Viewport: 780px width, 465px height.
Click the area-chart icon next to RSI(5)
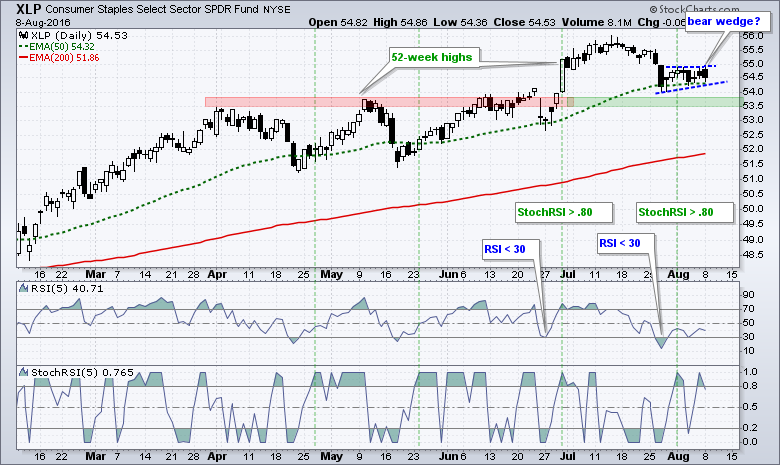pyautogui.click(x=23, y=288)
